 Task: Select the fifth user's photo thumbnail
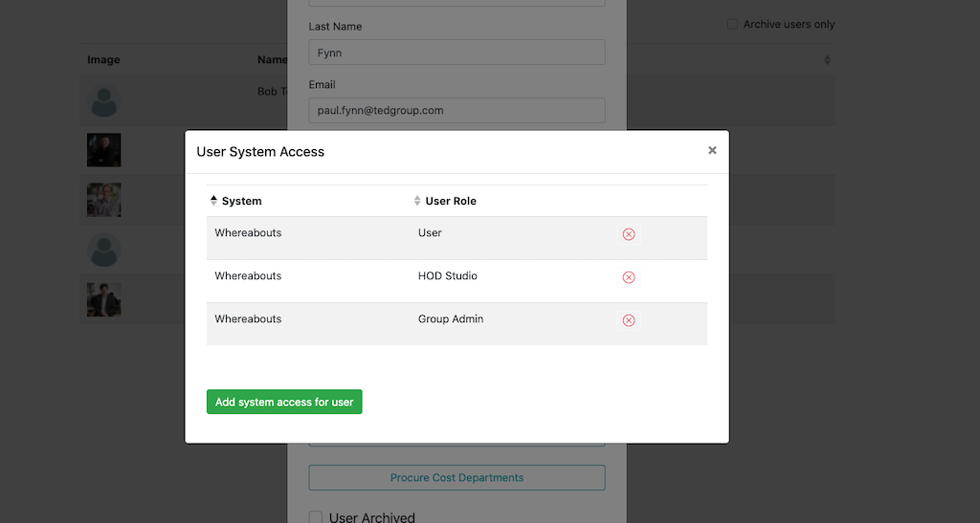(104, 299)
